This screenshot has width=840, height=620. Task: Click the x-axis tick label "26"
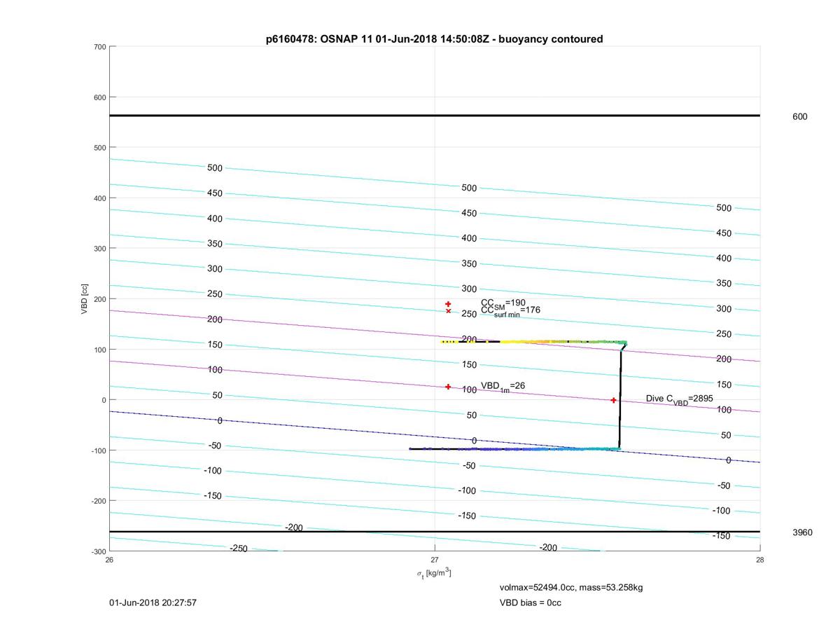coord(110,559)
